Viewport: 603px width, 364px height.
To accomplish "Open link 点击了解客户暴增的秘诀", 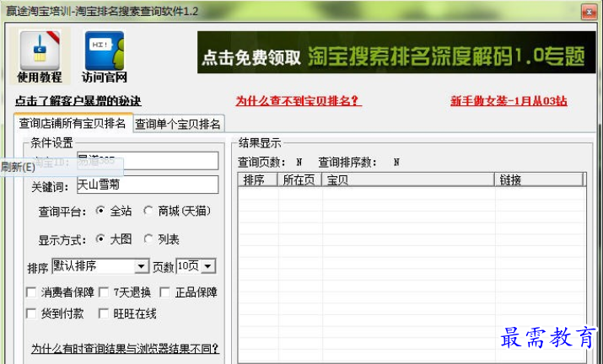I will 78,101.
